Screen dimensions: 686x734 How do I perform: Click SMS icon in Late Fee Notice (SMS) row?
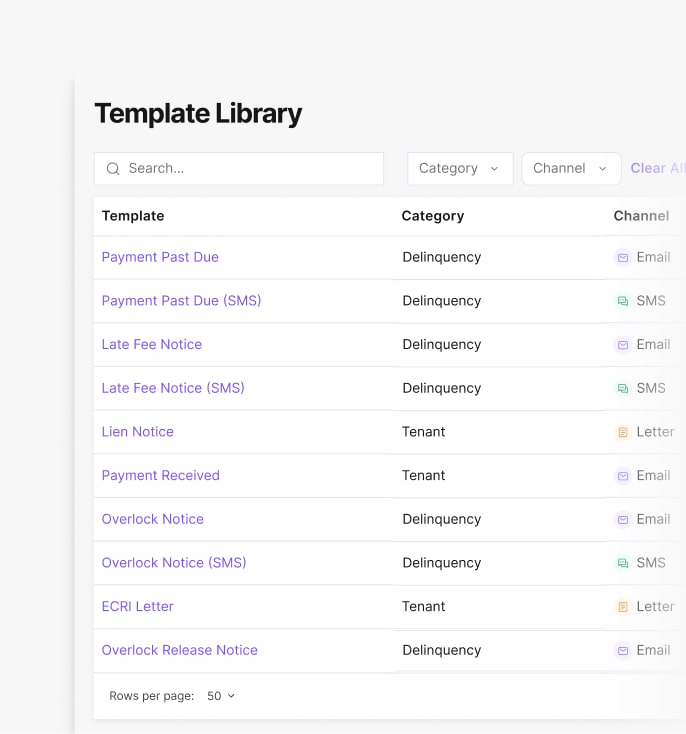point(623,389)
